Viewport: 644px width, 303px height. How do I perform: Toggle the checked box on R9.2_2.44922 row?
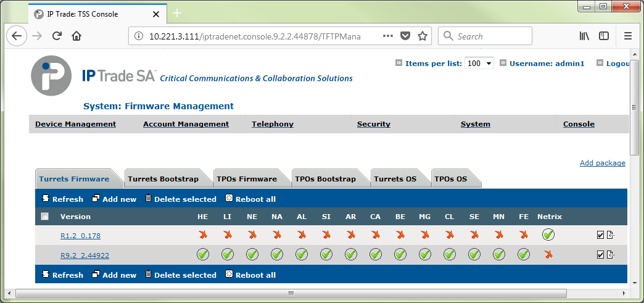pyautogui.click(x=600, y=254)
